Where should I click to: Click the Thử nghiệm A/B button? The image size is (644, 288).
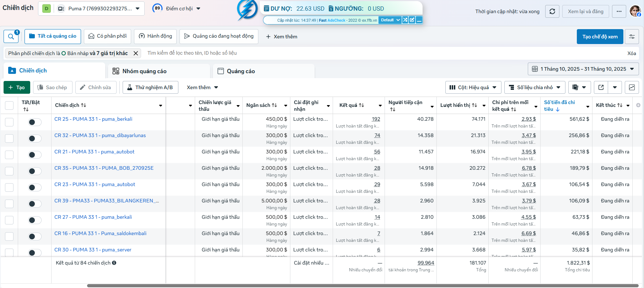click(150, 87)
